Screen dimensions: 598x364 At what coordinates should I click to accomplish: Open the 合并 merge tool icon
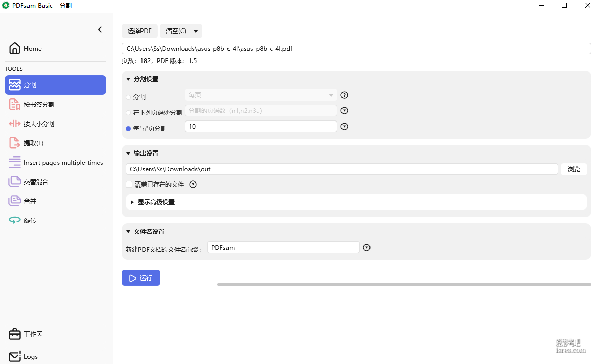(x=14, y=201)
